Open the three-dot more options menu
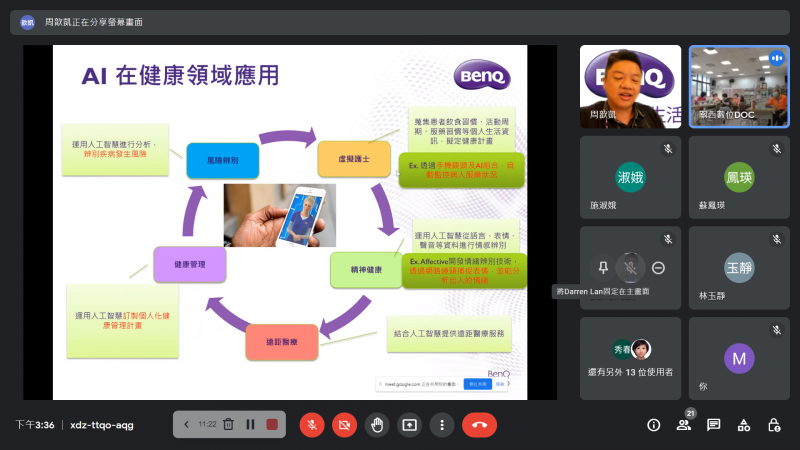This screenshot has width=800, height=450. point(441,424)
